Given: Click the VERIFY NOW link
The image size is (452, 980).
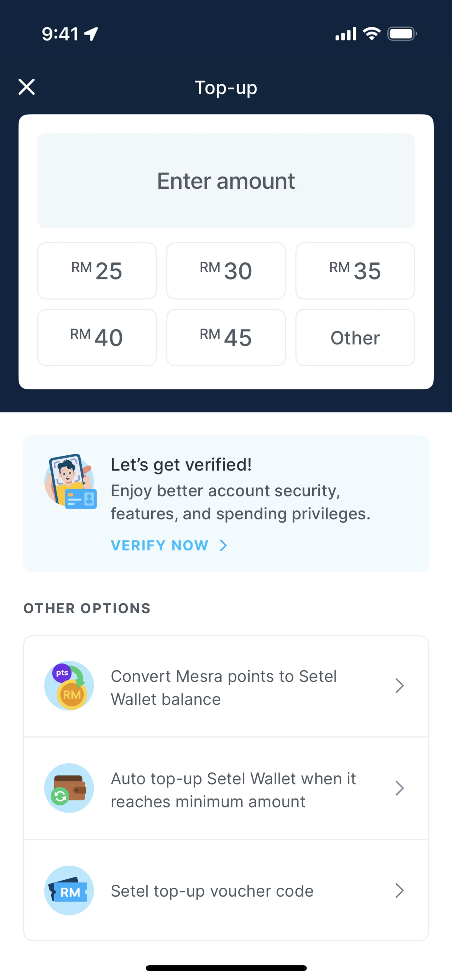Looking at the screenshot, I should coord(160,545).
